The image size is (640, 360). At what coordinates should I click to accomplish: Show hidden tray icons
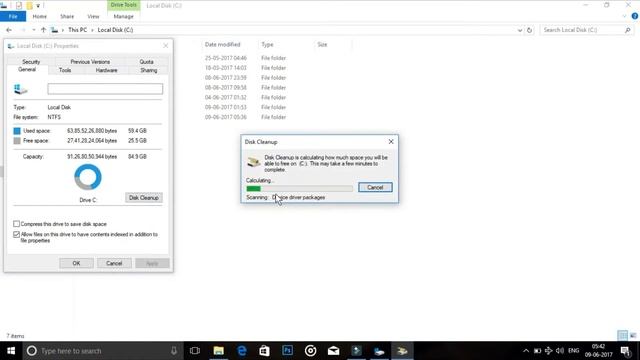(526, 351)
